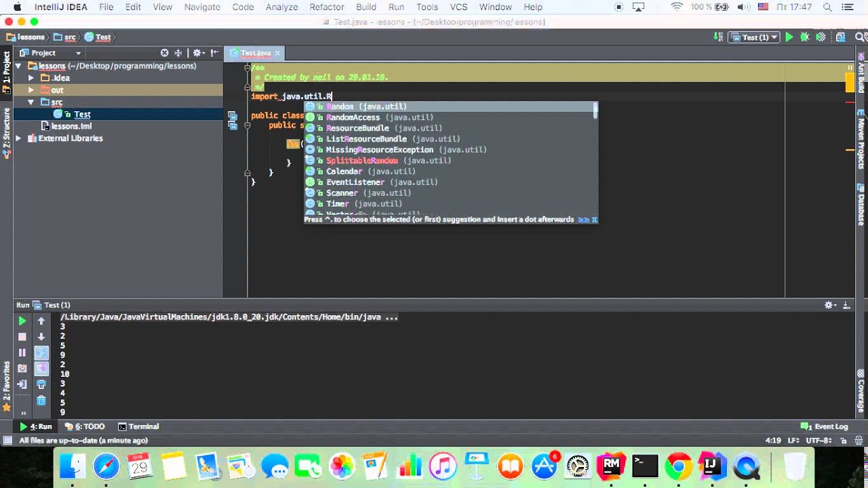Open the Analyze menu

tap(281, 7)
